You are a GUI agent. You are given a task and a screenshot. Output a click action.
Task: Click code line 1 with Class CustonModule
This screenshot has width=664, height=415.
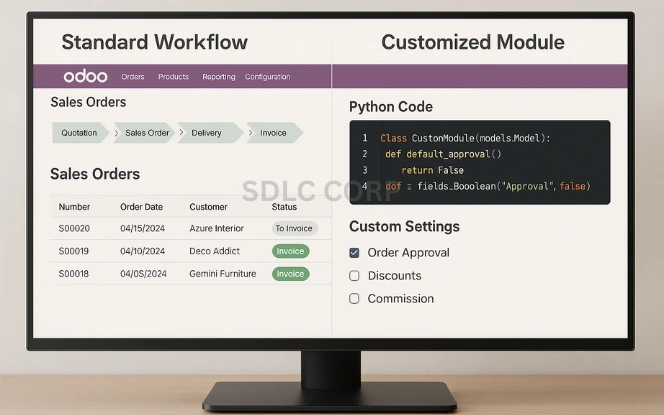pyautogui.click(x=465, y=138)
